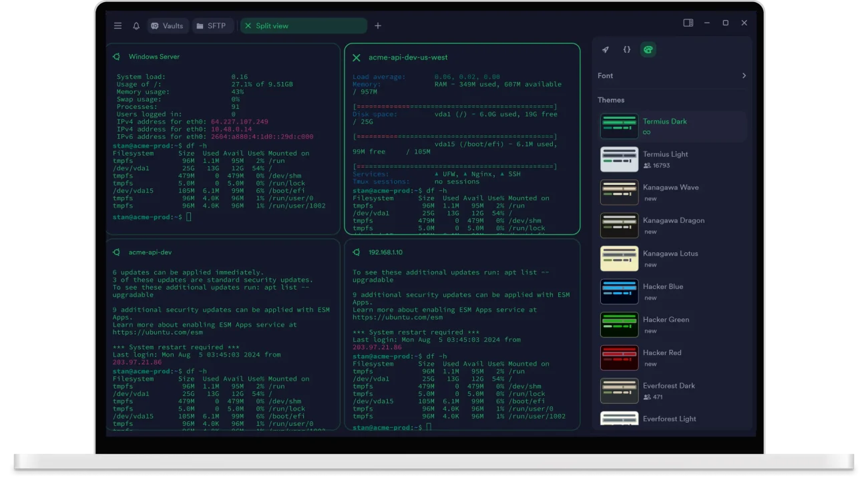This screenshot has width=868, height=492.
Task: Choose the Hacker Blue theme thumbnail
Action: point(619,292)
